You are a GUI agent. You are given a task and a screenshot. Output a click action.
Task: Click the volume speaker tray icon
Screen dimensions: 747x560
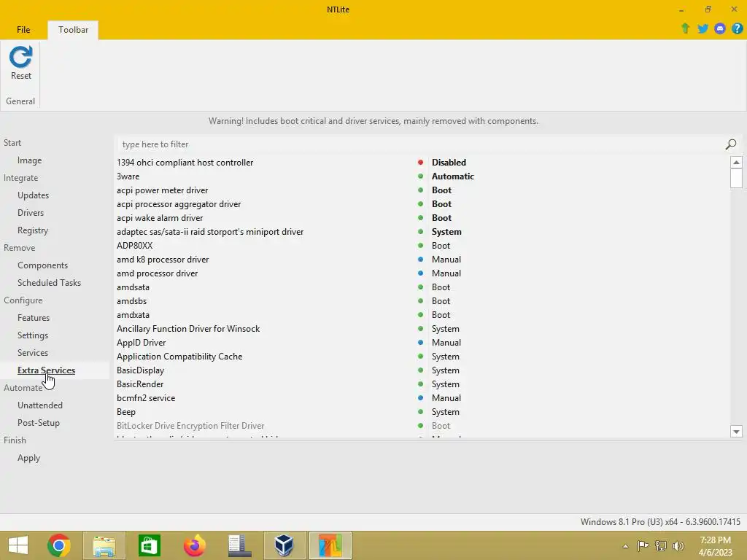point(678,545)
